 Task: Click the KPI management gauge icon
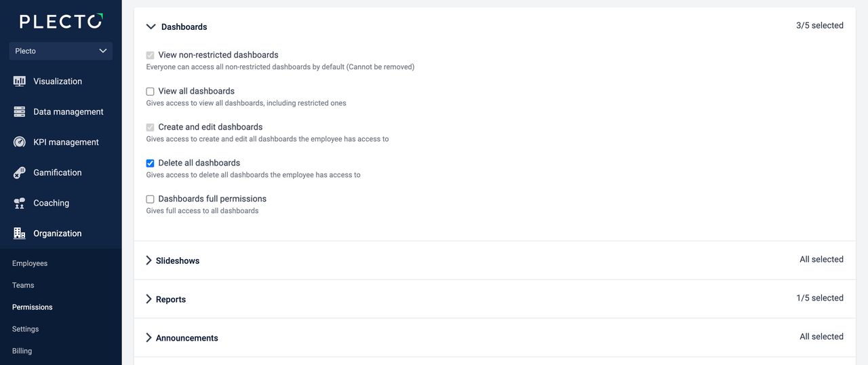[20, 142]
